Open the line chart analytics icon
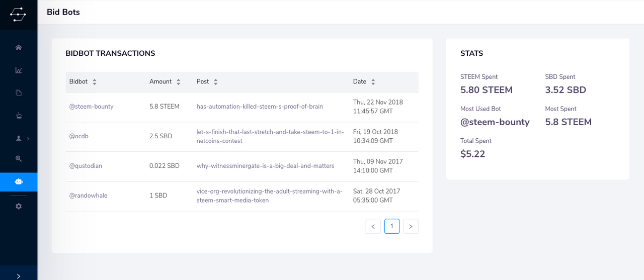 [19, 70]
